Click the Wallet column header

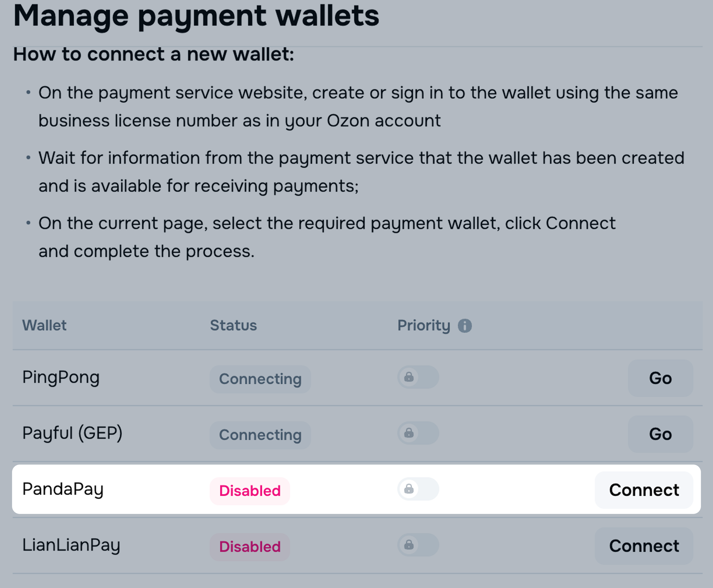tap(44, 326)
